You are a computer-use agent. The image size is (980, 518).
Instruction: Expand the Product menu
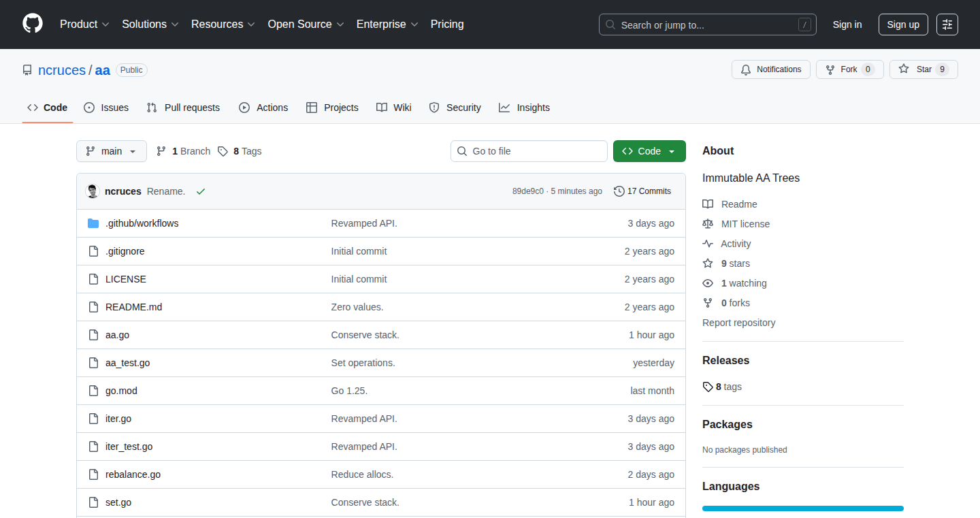tap(84, 25)
